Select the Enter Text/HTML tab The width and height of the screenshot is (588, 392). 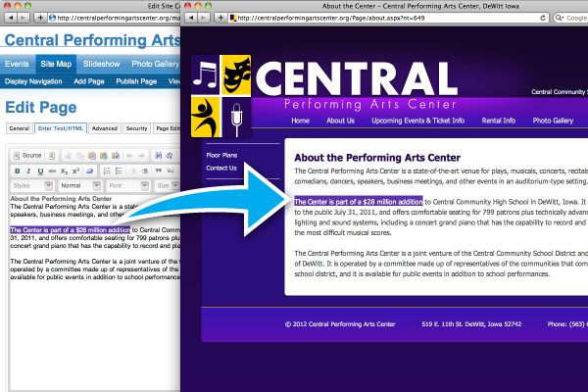[x=61, y=128]
